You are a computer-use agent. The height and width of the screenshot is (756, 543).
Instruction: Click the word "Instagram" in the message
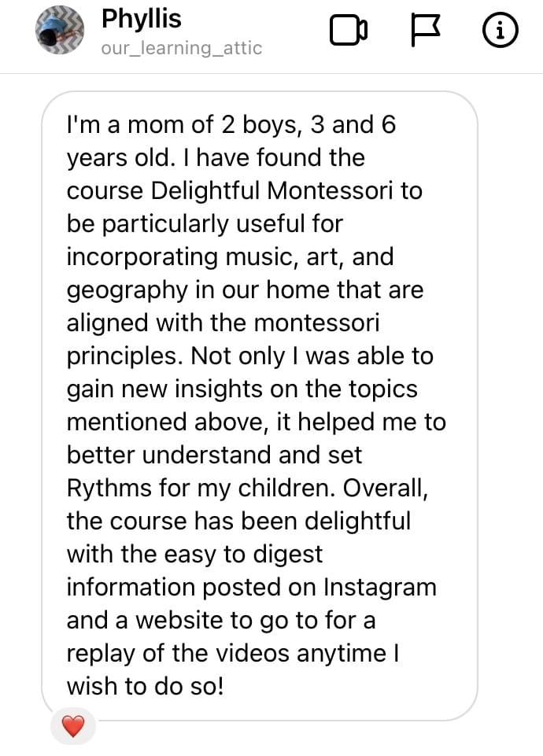[380, 587]
